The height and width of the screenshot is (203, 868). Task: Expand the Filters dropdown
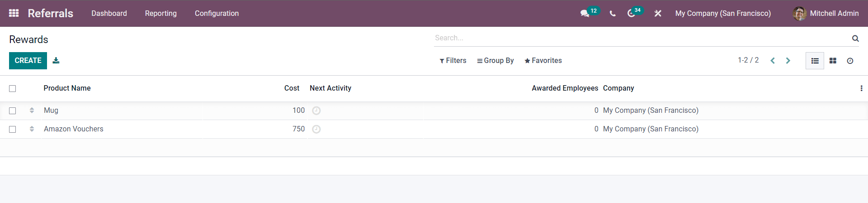(453, 61)
